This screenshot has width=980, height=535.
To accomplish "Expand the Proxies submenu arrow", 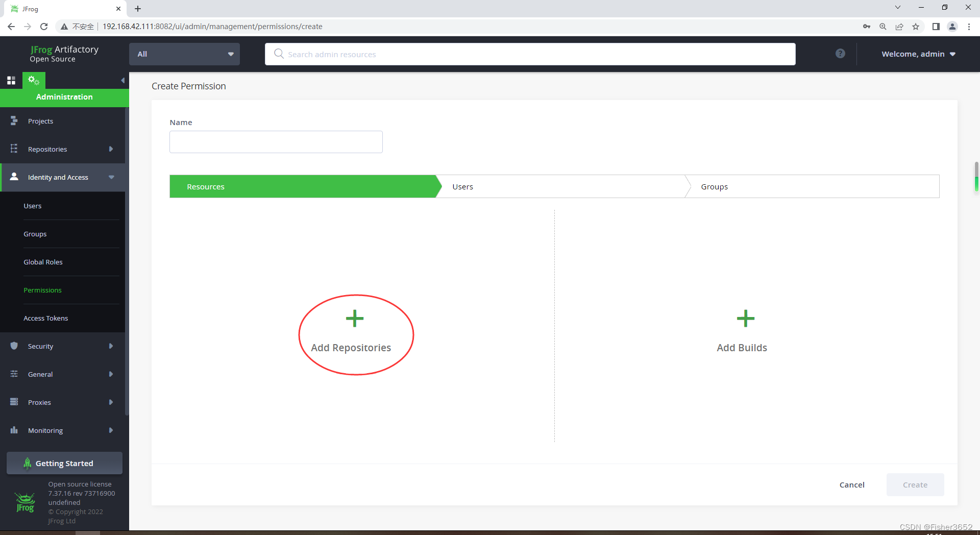I will coord(111,402).
